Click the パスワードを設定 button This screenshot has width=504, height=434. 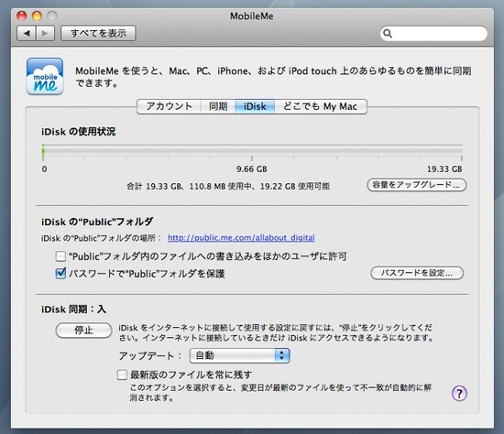[x=417, y=273]
